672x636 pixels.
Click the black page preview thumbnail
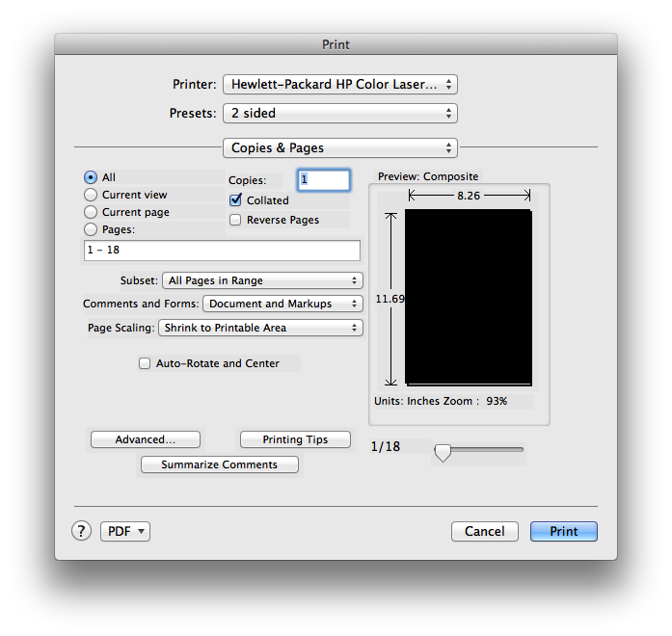tap(469, 297)
